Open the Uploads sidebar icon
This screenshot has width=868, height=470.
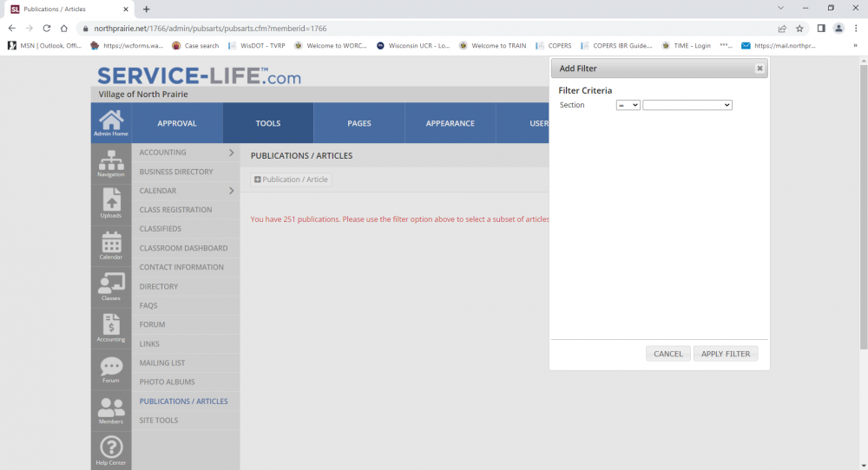111,204
